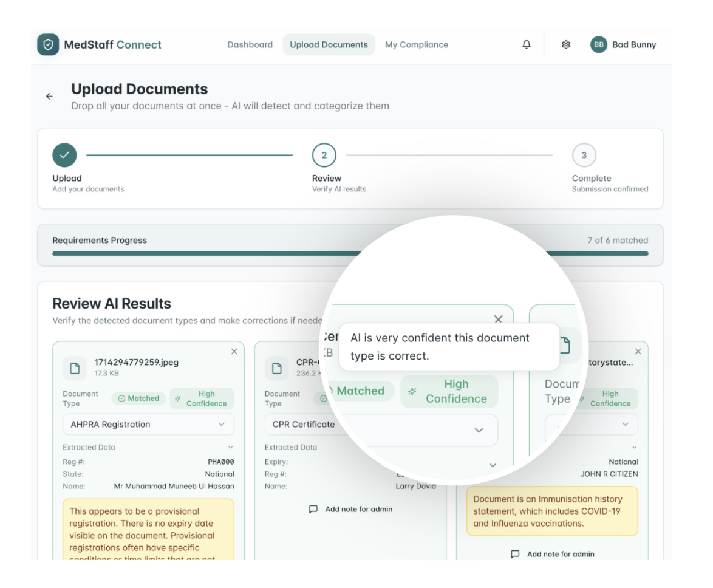Image resolution: width=713 pixels, height=588 pixels.
Task: Click registration number PHA000
Action: coord(221,462)
